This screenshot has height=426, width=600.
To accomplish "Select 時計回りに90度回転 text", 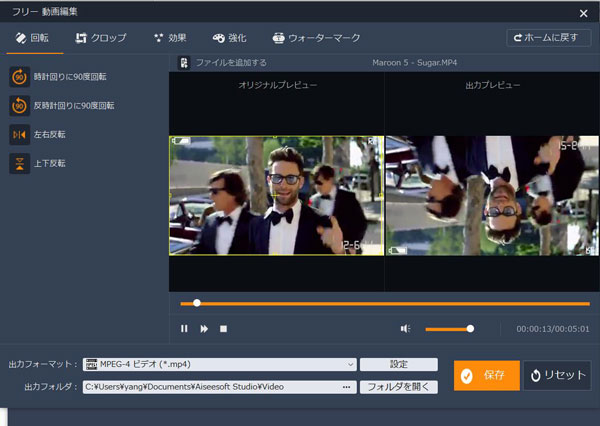I will (x=70, y=77).
